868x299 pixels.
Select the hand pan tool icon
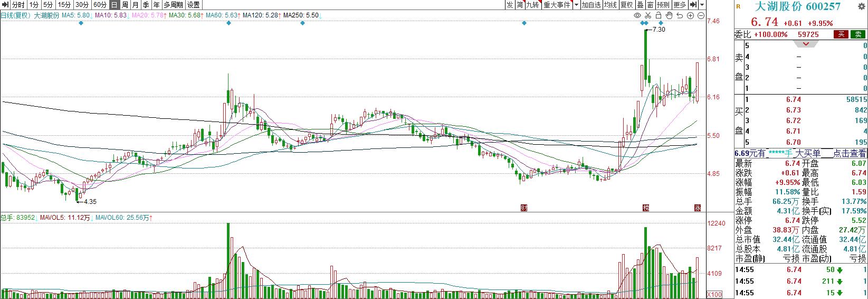(670, 15)
